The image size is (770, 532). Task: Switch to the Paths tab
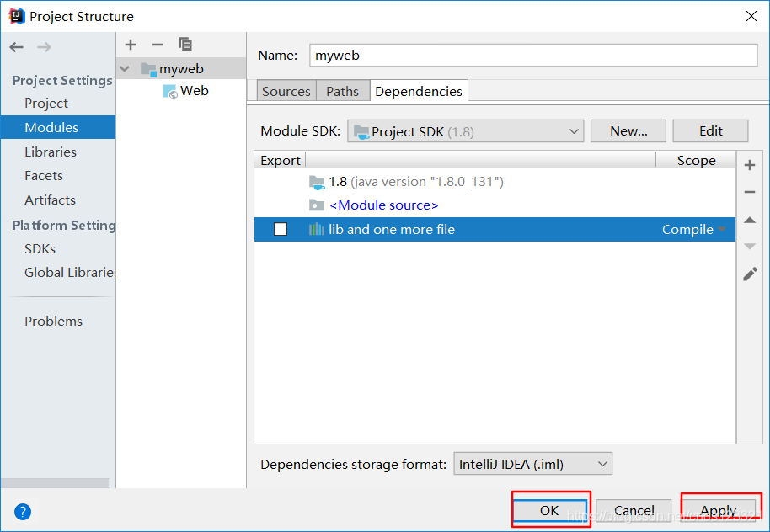pos(342,91)
